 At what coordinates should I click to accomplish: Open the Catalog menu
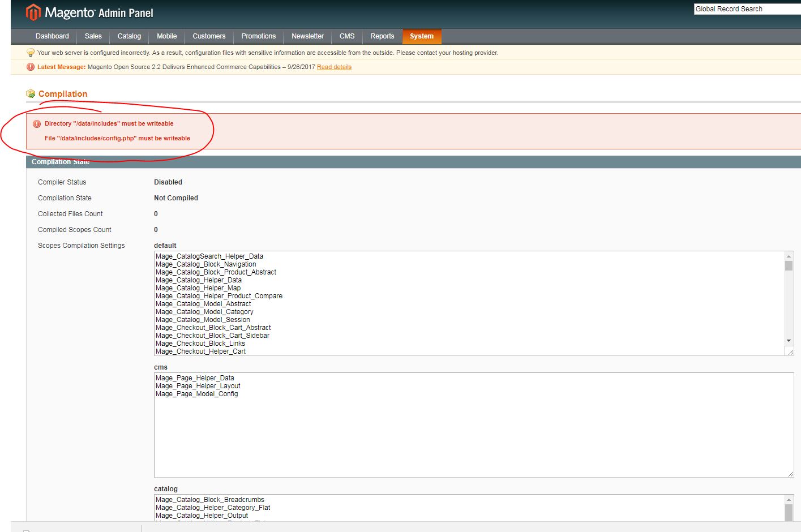129,36
